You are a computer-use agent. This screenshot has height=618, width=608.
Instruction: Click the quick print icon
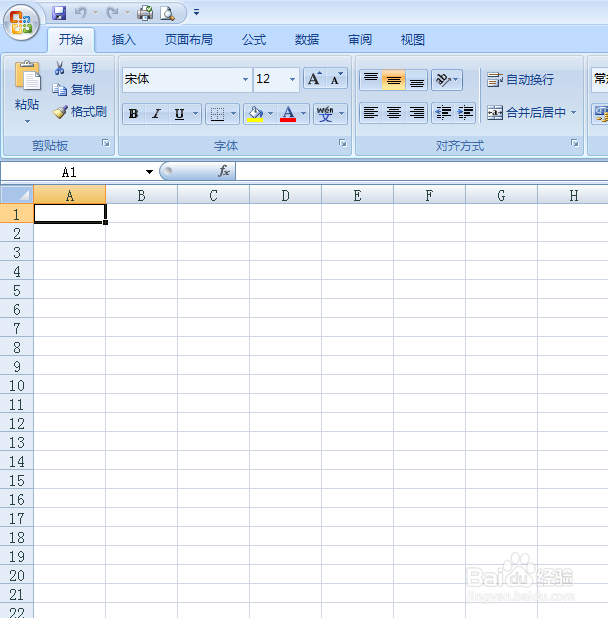[145, 13]
